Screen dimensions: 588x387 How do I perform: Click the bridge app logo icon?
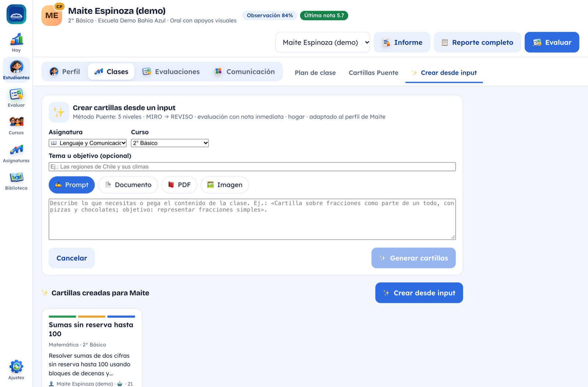[x=16, y=14]
